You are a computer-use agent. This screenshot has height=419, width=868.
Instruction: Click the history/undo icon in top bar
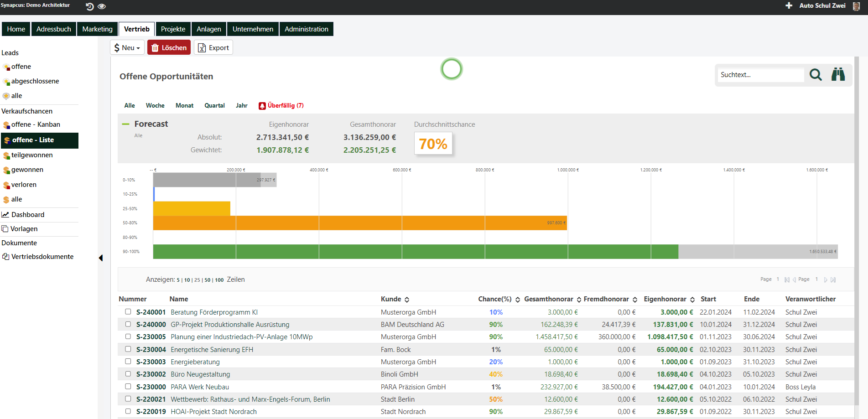[x=89, y=6]
